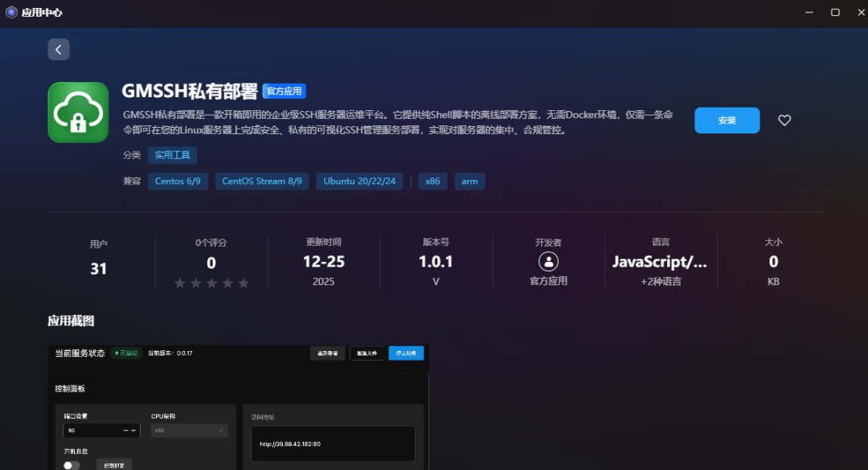
Task: Click the update date 12-25
Action: (323, 261)
